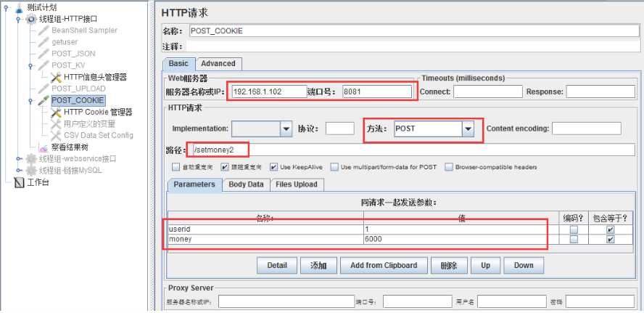Click the 工作台 workbench icon
This screenshot has width=644, height=313.
(20, 182)
